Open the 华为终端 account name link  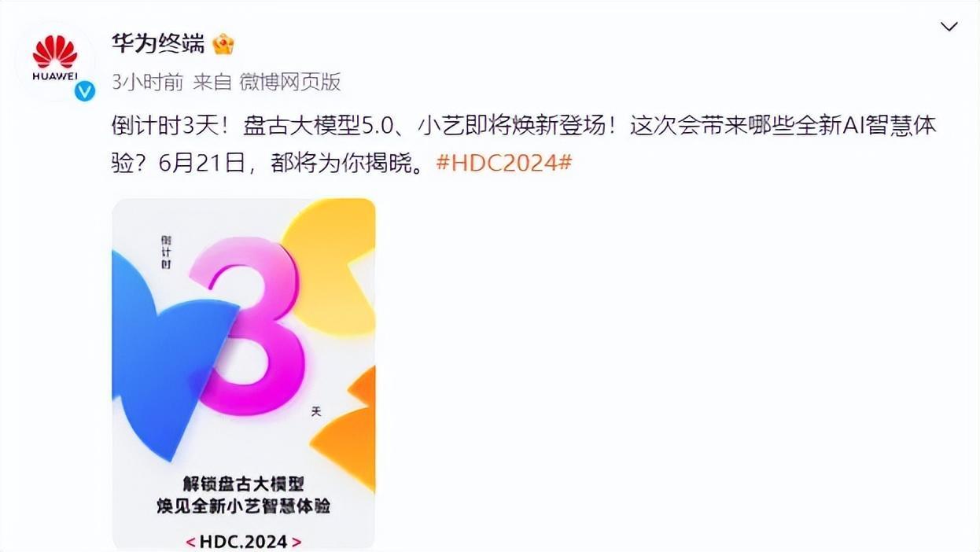click(x=158, y=43)
